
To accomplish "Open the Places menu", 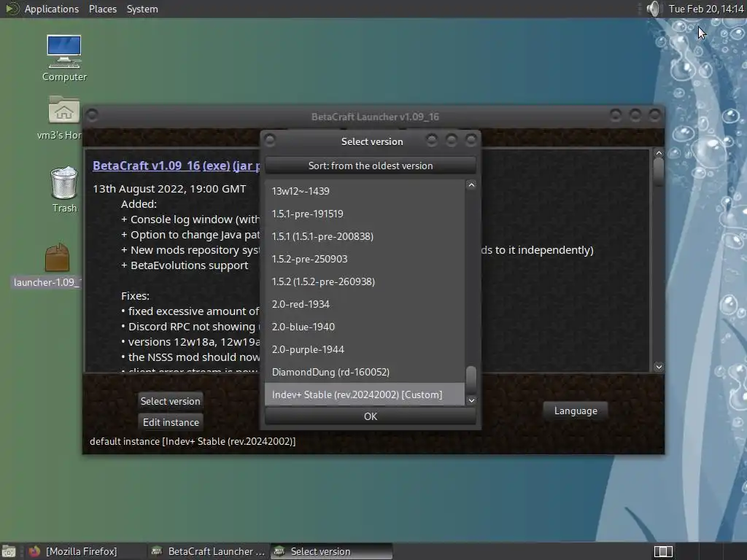I will tap(102, 9).
